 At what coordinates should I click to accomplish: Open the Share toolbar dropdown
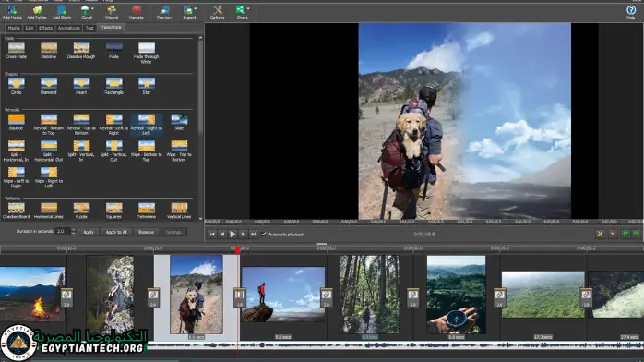point(242,12)
